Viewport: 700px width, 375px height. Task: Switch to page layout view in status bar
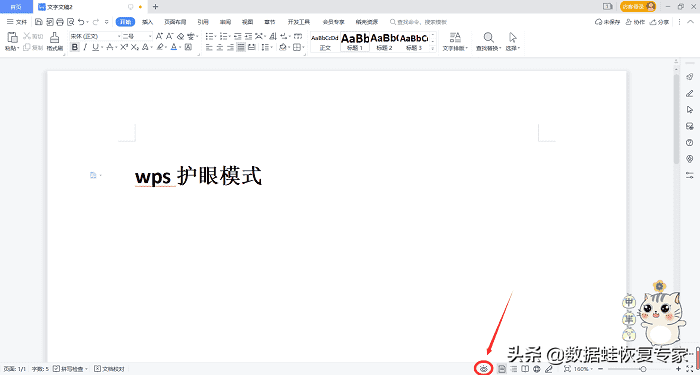click(x=502, y=369)
